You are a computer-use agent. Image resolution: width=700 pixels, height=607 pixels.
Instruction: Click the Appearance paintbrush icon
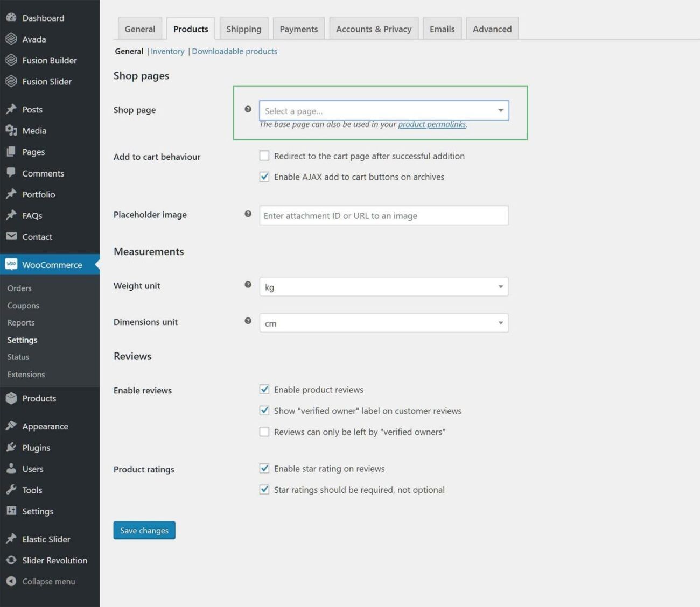11,426
